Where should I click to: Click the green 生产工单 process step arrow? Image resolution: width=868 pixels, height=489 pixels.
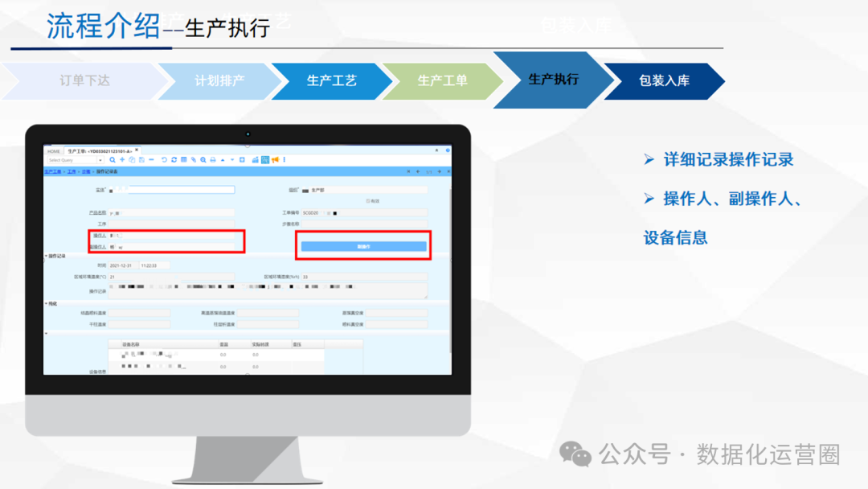442,81
